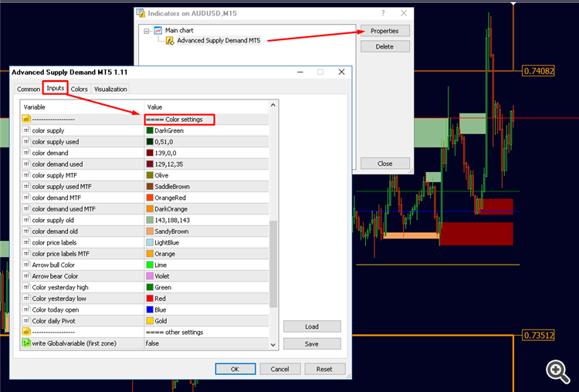The width and height of the screenshot is (579, 392).
Task: Click the SandyBrown value text
Action: pyautogui.click(x=171, y=231)
